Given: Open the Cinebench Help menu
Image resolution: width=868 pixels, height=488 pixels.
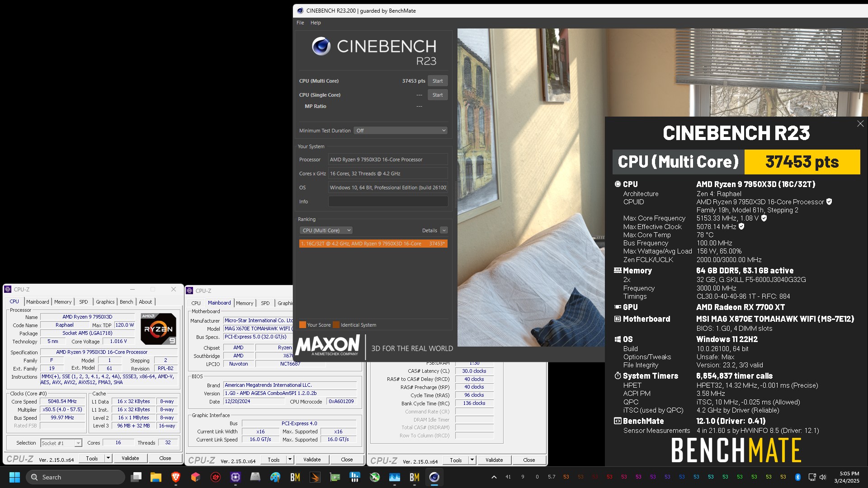Looking at the screenshot, I should (316, 23).
